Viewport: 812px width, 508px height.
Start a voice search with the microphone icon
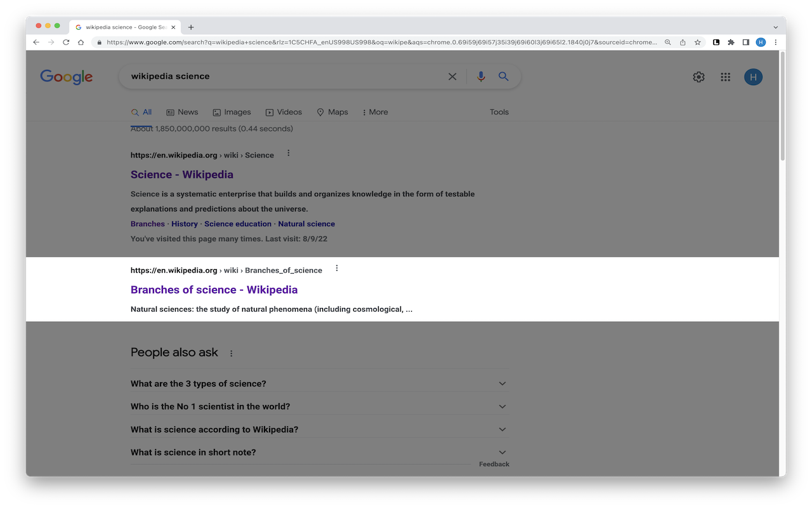[480, 76]
